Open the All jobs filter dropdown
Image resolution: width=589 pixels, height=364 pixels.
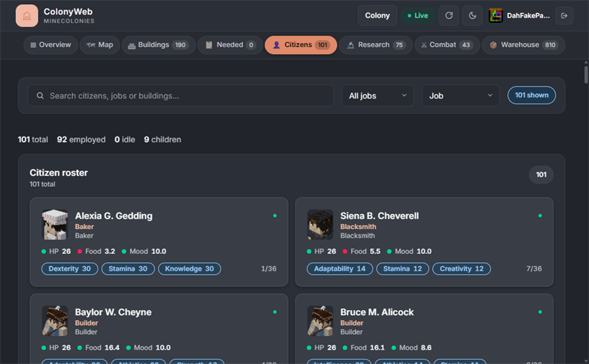click(x=378, y=95)
